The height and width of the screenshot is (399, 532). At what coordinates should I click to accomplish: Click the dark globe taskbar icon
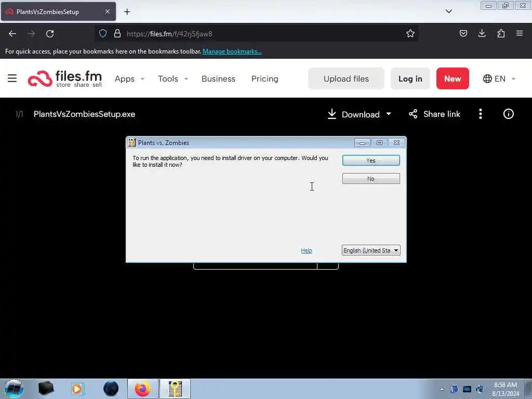[x=111, y=389]
